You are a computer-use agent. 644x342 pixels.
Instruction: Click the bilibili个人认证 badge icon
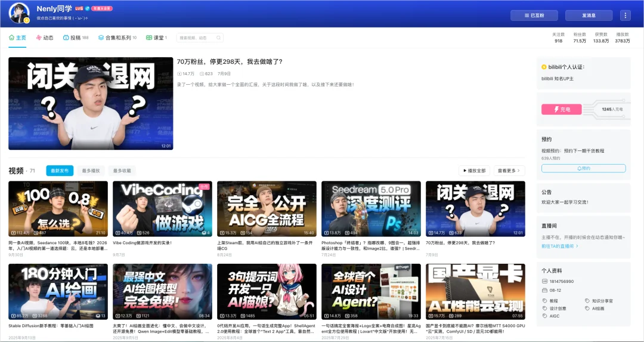coord(544,67)
